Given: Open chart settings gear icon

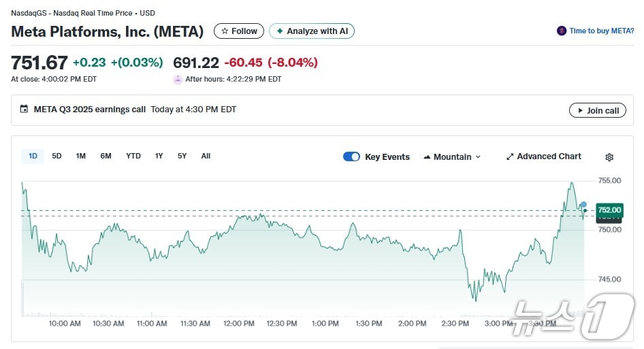Looking at the screenshot, I should [x=609, y=157].
